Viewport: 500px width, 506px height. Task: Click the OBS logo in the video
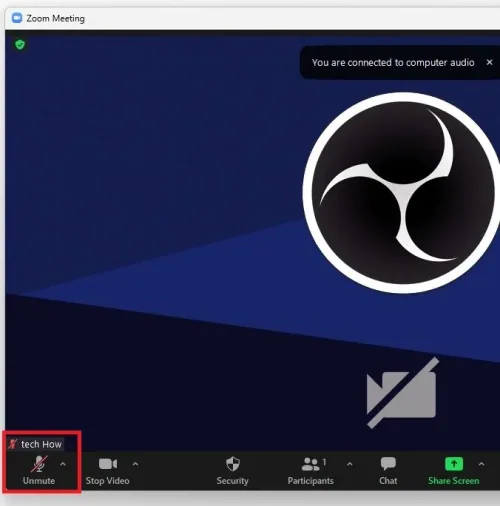401,193
